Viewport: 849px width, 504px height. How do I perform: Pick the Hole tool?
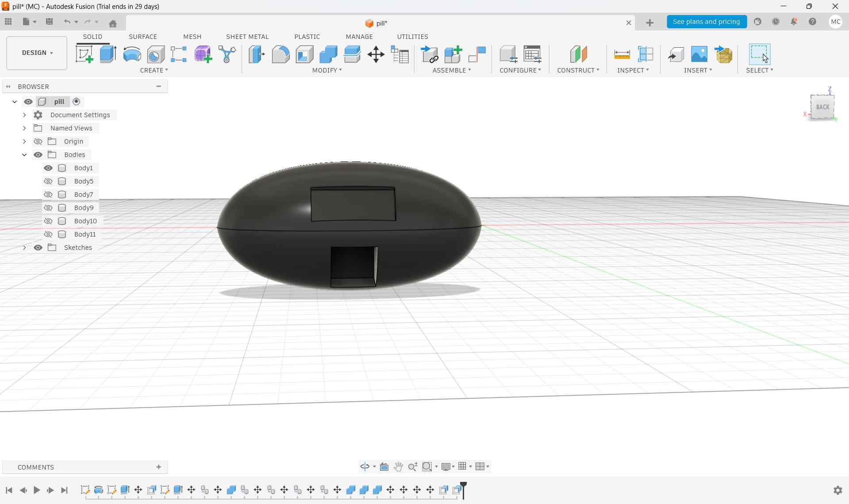(156, 54)
